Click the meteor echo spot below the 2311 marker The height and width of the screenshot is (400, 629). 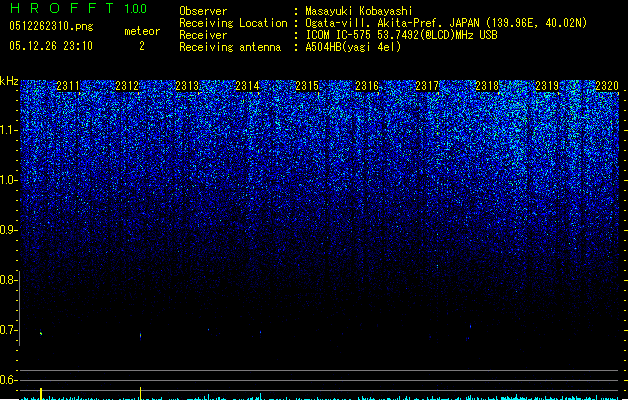click(41, 333)
